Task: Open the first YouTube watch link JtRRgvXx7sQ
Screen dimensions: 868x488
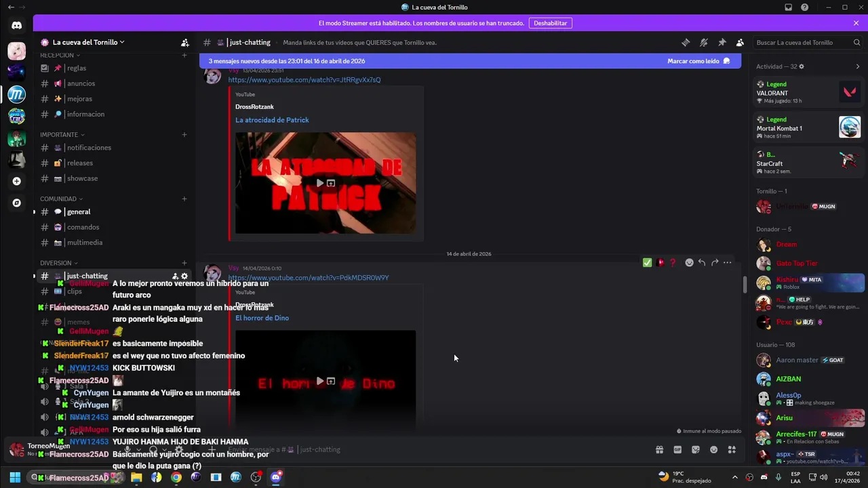Action: tap(304, 80)
